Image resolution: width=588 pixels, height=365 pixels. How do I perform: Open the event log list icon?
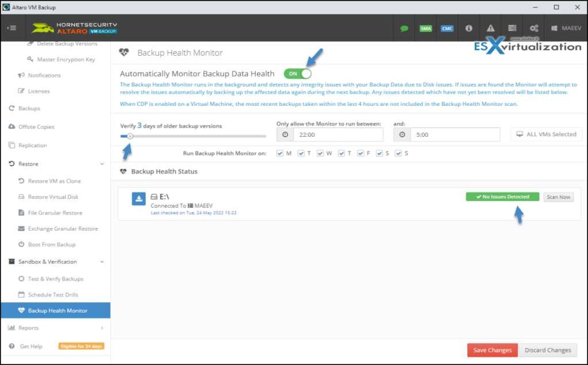tap(512, 28)
